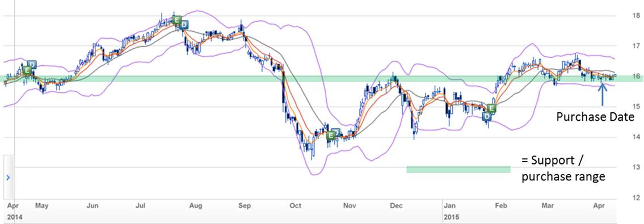Select the blue 'D' dividend marker in April 2014
644x224 pixels.
(32, 65)
